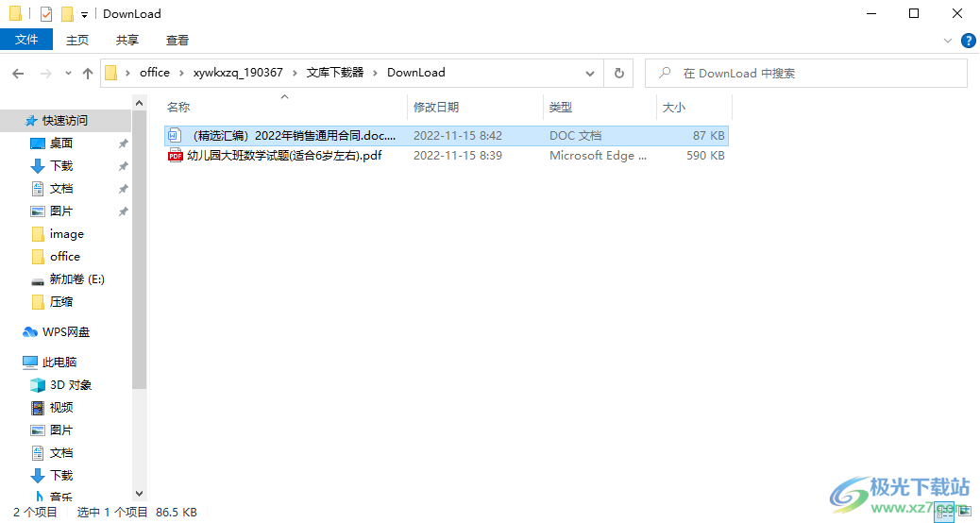Click WPS网盘 cloud icon

[x=30, y=331]
